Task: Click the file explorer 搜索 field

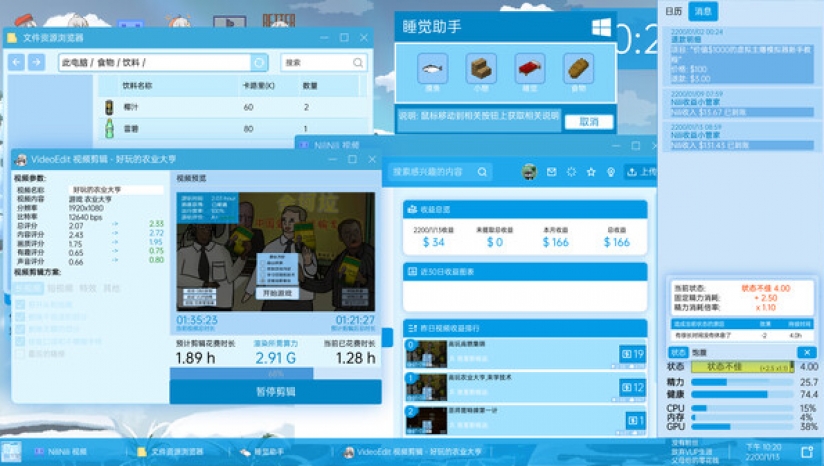Action: (x=324, y=63)
